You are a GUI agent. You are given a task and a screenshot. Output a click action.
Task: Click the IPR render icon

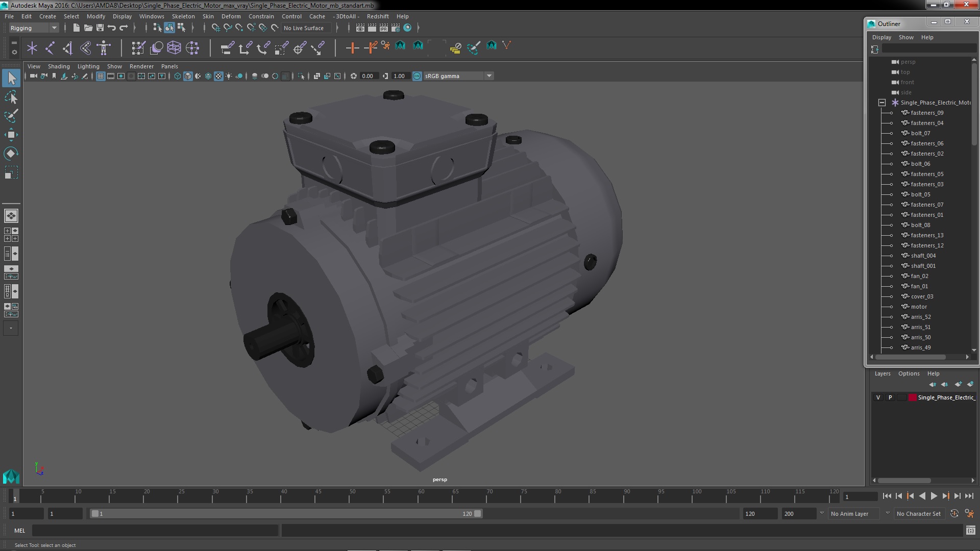[x=384, y=28]
